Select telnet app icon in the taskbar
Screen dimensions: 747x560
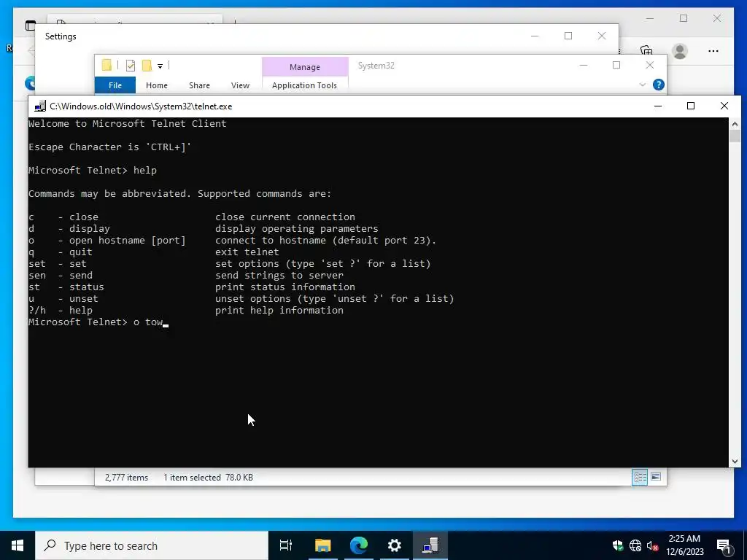click(430, 545)
